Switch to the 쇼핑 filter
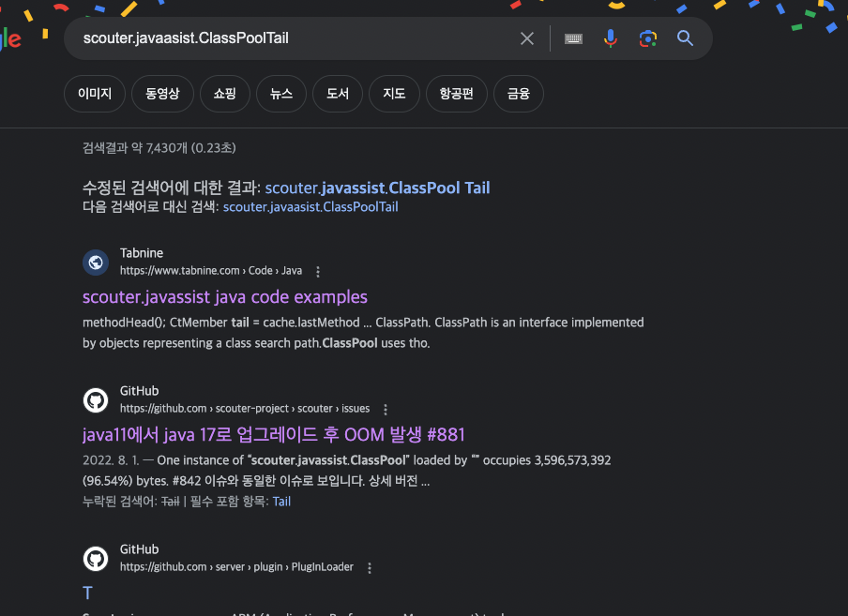Image resolution: width=848 pixels, height=616 pixels. click(225, 94)
